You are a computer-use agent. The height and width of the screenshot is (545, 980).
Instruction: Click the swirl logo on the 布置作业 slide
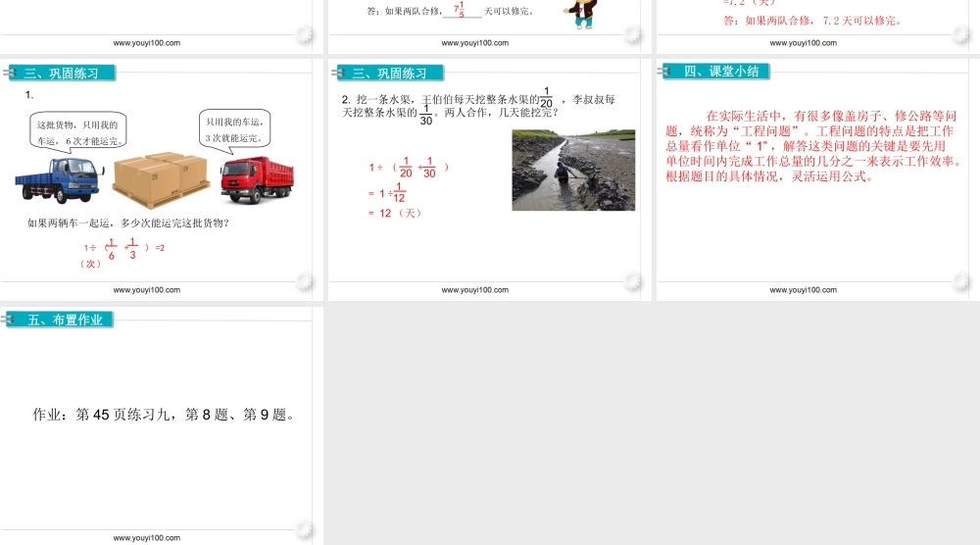(305, 530)
